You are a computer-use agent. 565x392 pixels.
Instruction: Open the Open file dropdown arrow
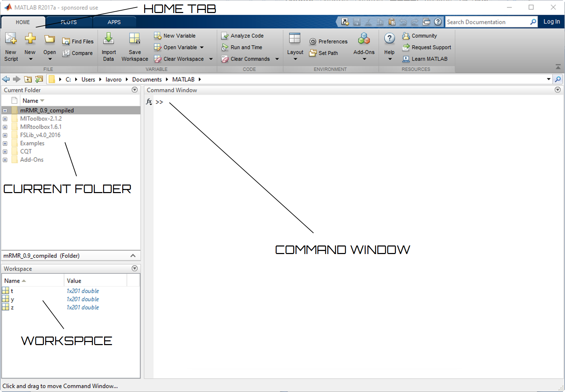(50, 59)
